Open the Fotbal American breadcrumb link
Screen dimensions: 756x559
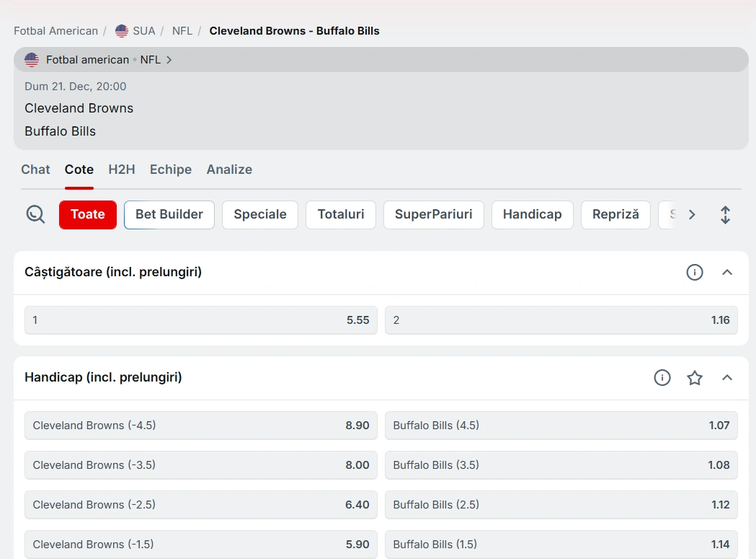(55, 31)
